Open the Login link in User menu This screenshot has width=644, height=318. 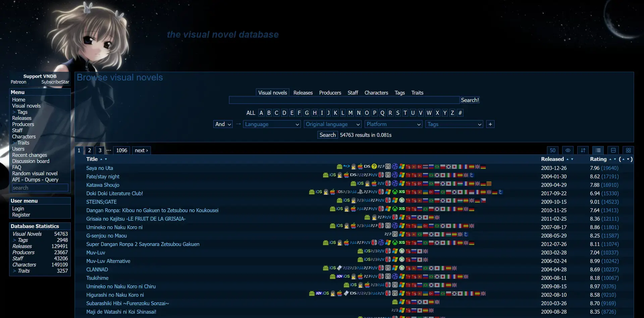18,208
